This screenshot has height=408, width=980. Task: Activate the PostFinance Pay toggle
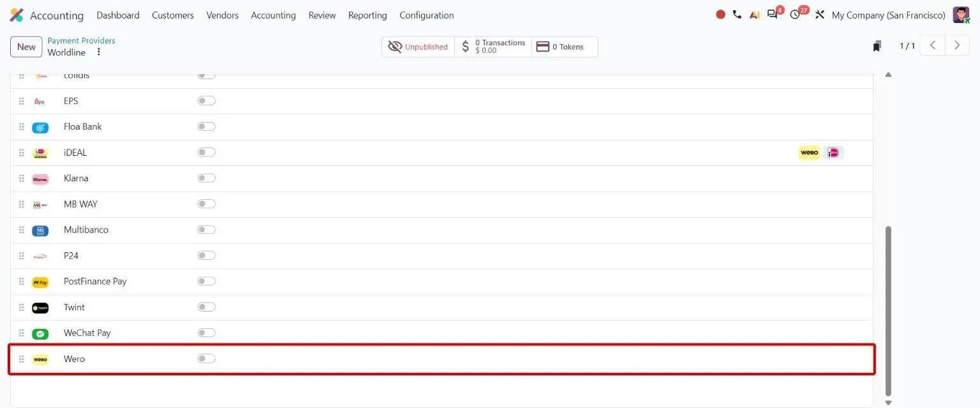coord(206,281)
